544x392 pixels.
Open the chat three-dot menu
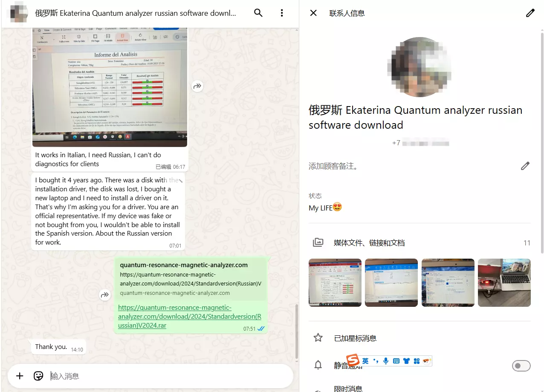[282, 13]
